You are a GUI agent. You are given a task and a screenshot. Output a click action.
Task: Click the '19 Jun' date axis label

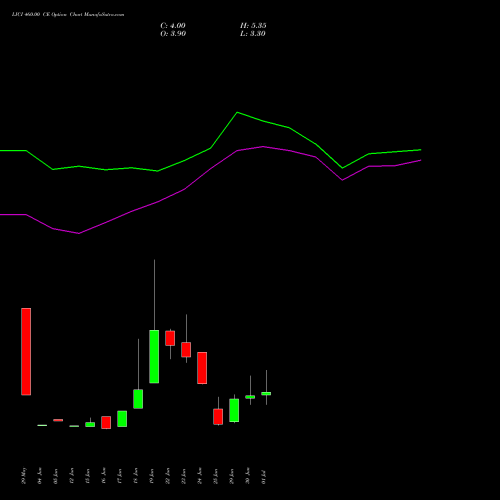152,476
